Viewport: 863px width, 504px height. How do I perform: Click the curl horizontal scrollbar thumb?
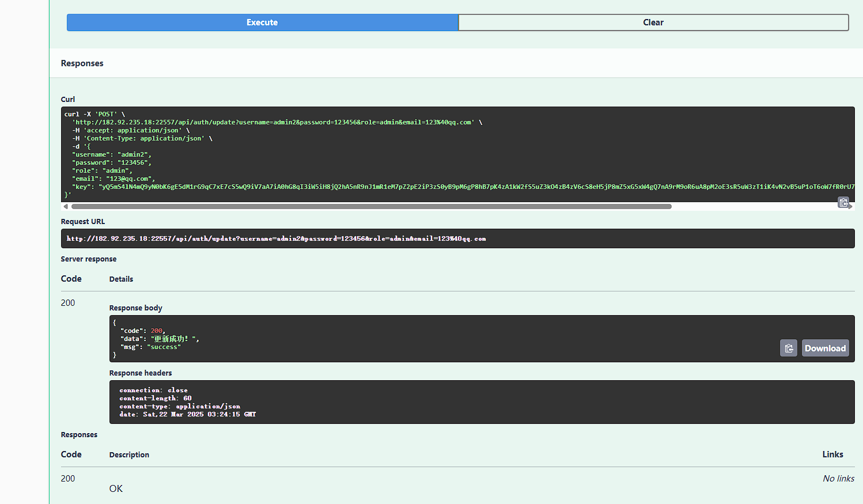372,206
